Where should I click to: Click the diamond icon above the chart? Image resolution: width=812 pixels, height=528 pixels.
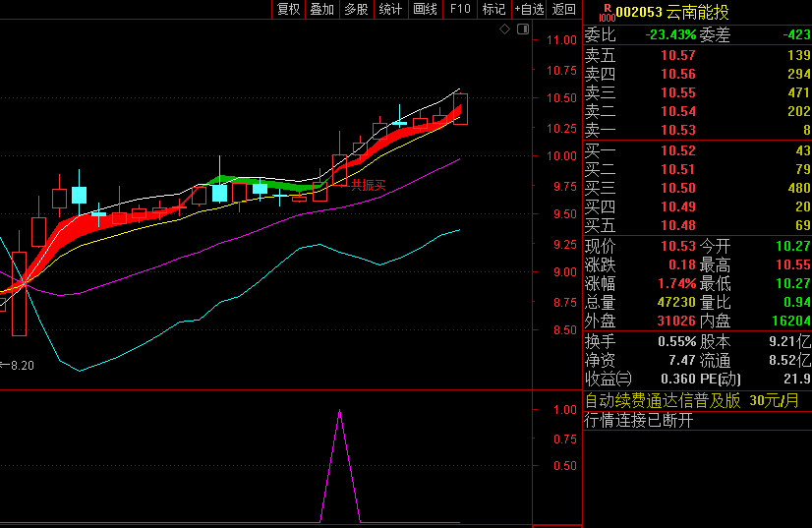pyautogui.click(x=505, y=29)
